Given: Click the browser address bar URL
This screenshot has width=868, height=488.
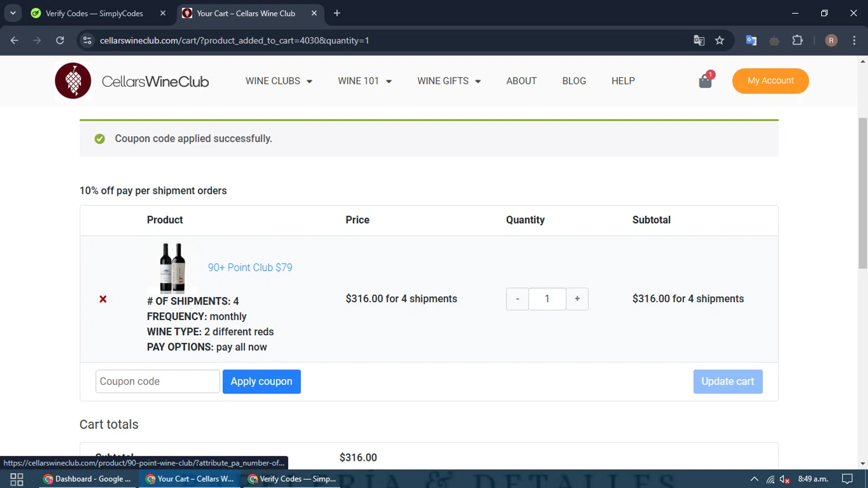Looking at the screenshot, I should tap(234, 41).
